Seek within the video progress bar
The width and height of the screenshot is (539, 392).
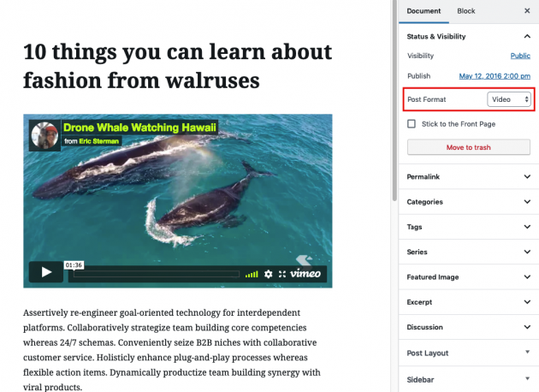(x=157, y=274)
